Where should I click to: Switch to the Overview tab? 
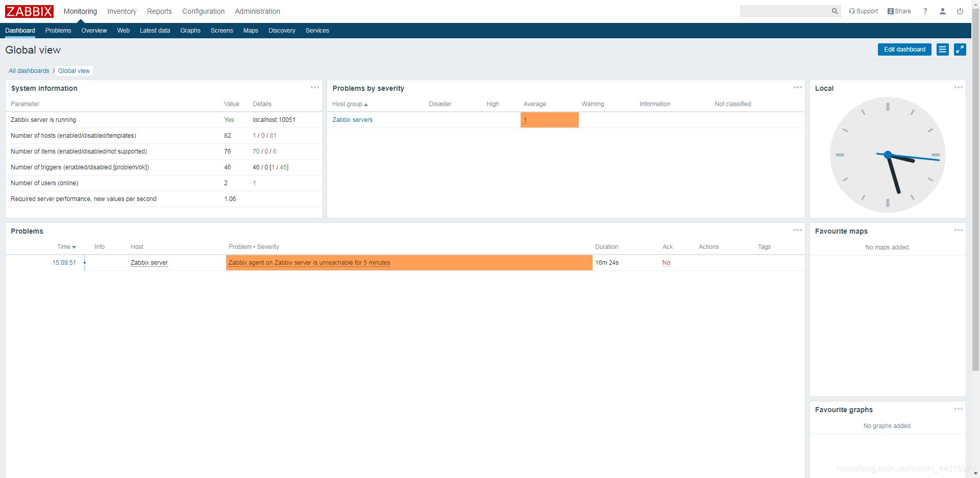pos(94,31)
